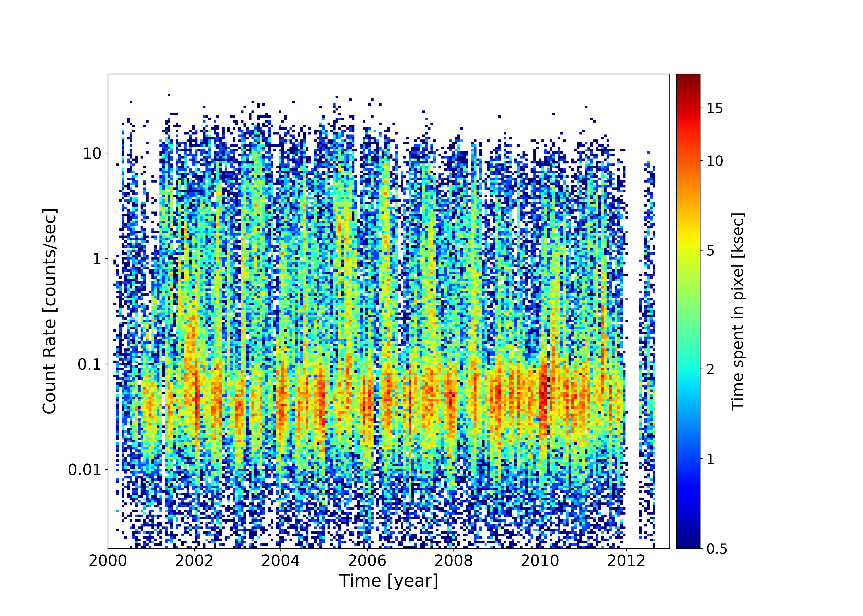The image size is (863, 616).
Task: Select the 2004 x-axis tick label
Action: 280,560
